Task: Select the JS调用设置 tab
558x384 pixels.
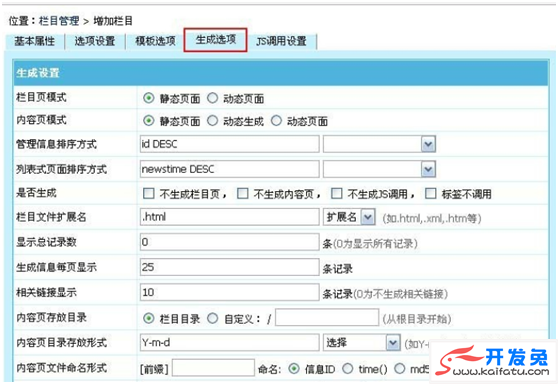Action: pyautogui.click(x=281, y=41)
